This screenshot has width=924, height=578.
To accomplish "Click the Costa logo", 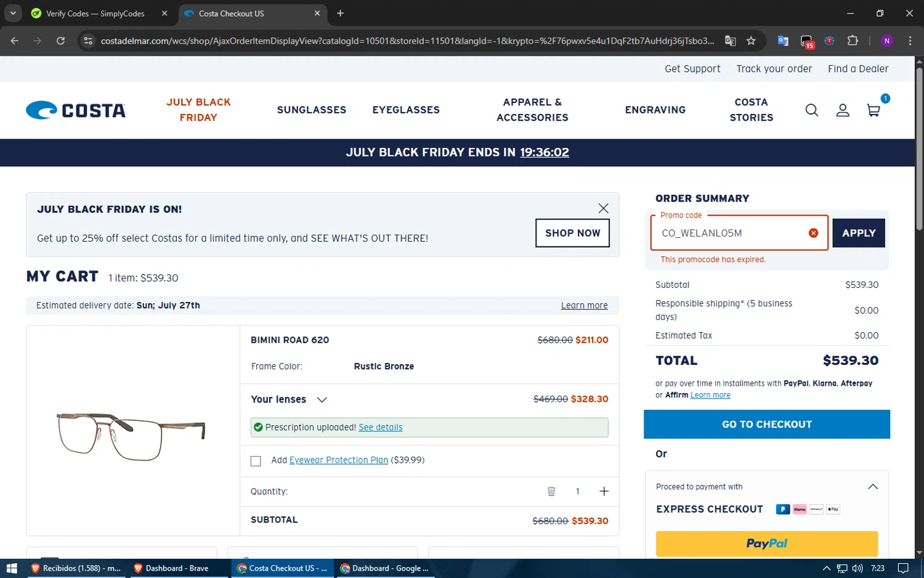I will point(76,110).
